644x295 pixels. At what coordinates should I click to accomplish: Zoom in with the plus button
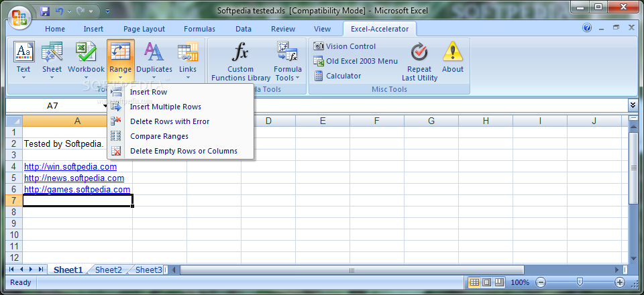pos(620,282)
